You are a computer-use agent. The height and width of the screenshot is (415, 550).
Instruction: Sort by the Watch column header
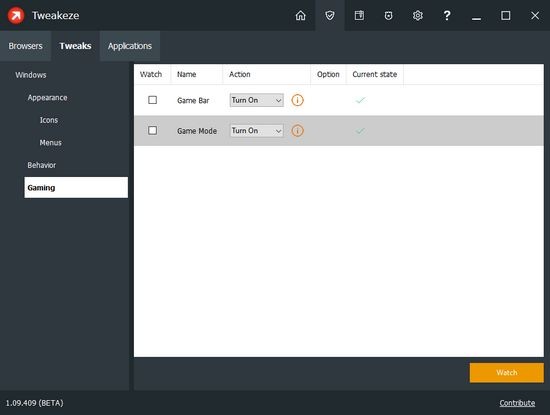pyautogui.click(x=151, y=74)
